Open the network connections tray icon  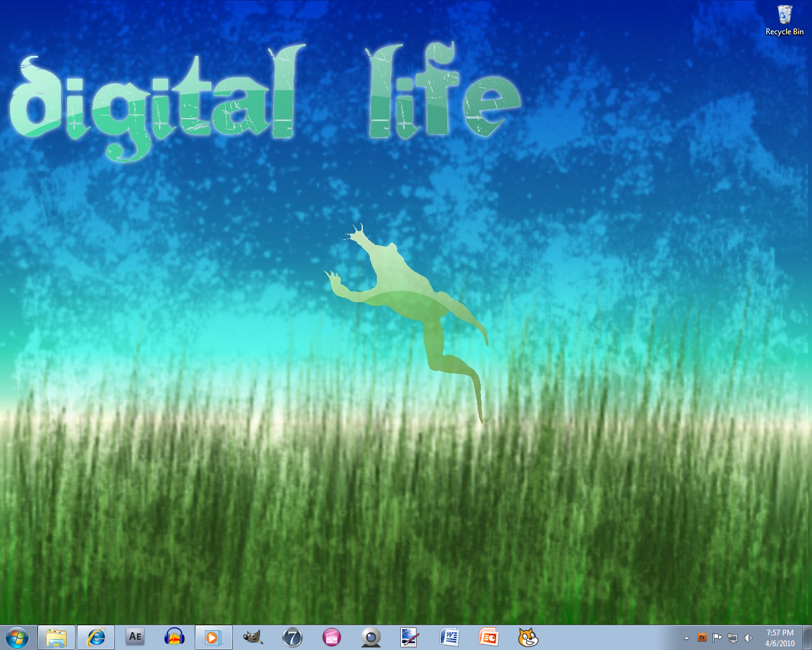tap(733, 637)
